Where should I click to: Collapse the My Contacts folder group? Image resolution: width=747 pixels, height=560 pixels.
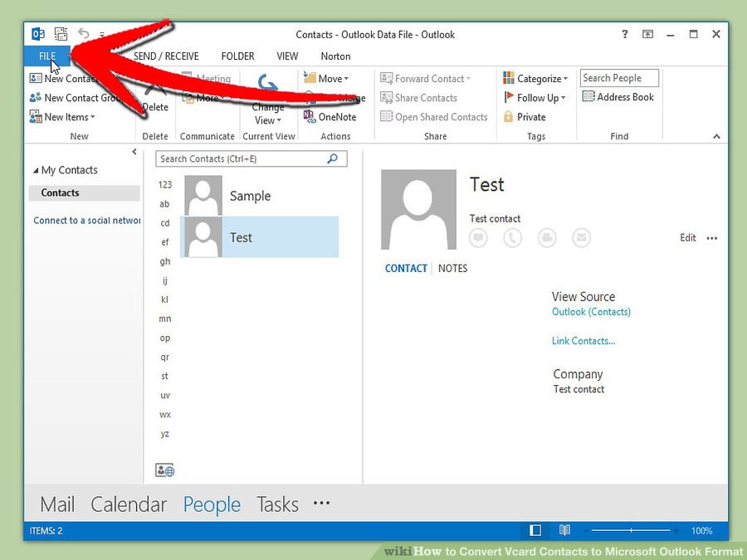(36, 170)
